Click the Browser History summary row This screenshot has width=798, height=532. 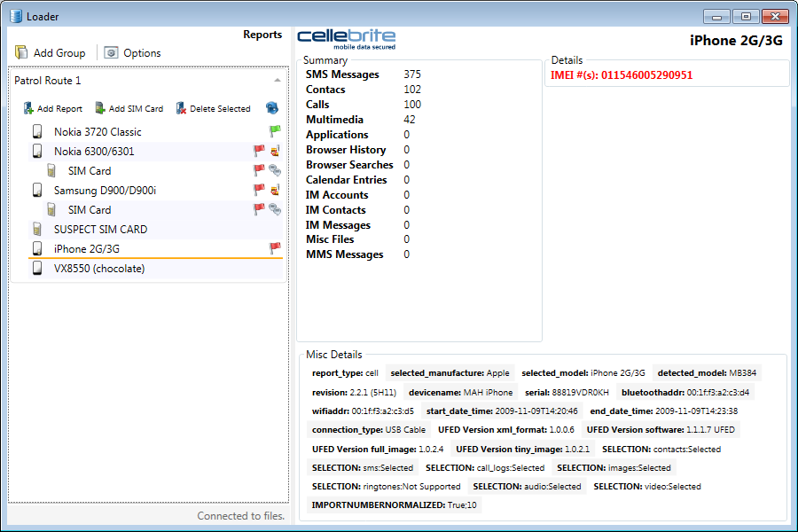(357, 150)
